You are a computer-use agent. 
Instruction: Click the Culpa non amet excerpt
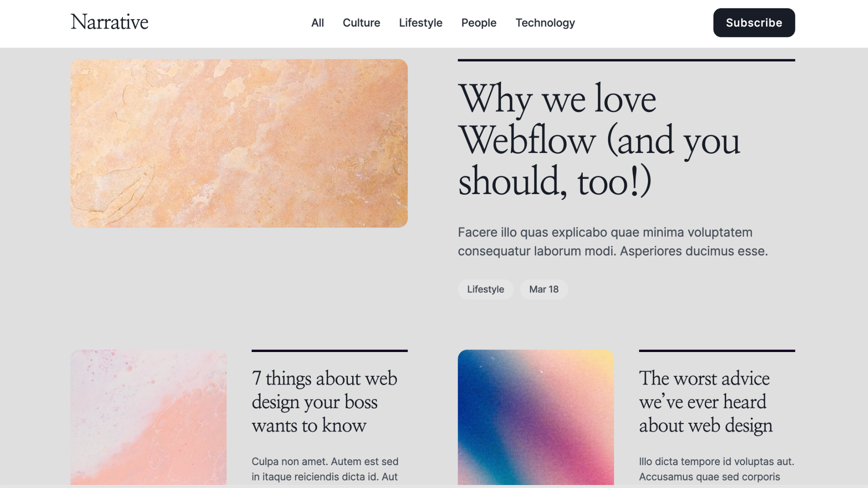click(x=325, y=469)
